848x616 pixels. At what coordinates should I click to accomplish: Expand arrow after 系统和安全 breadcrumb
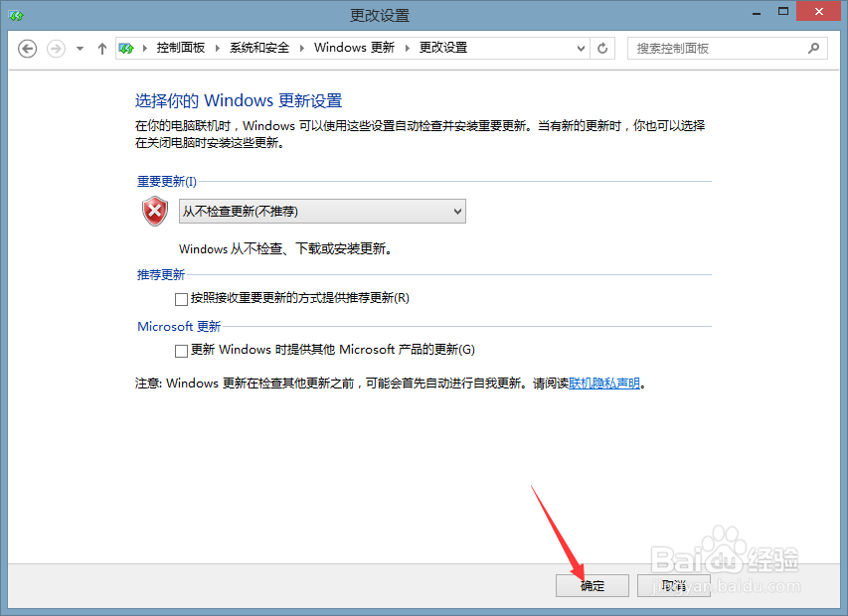click(x=302, y=48)
